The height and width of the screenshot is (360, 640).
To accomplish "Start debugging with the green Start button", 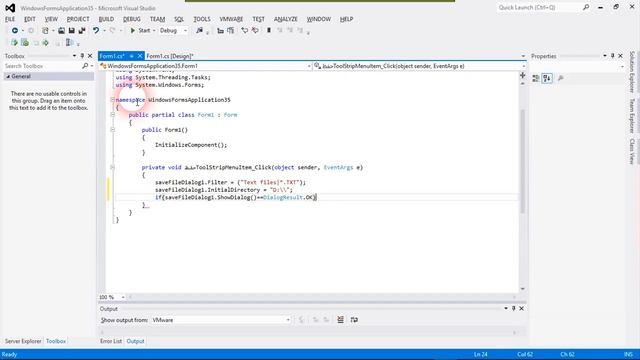I will [140, 31].
